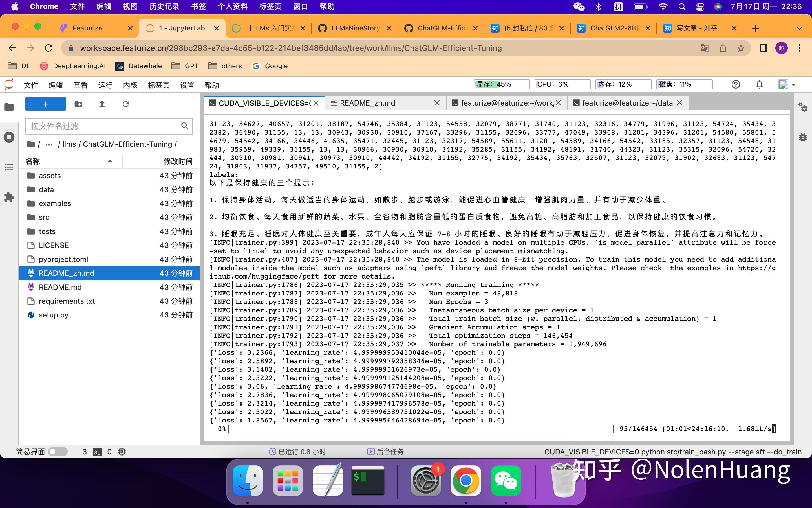This screenshot has height=508, width=812.
Task: Click 已运行 0.8 小时 status item
Action: click(297, 452)
